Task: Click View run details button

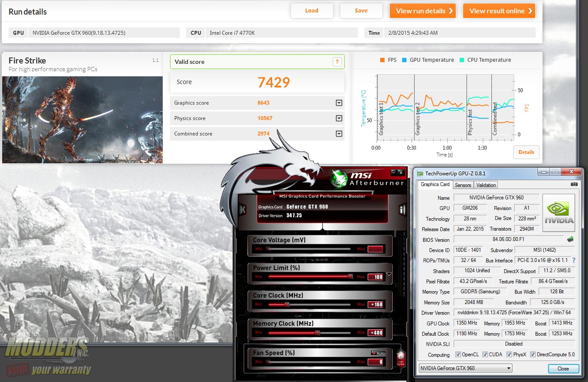Action: [x=423, y=11]
